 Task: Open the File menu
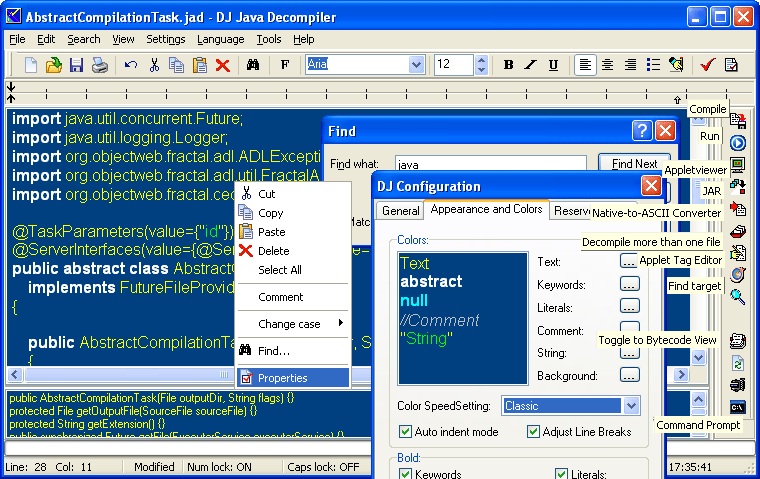17,39
